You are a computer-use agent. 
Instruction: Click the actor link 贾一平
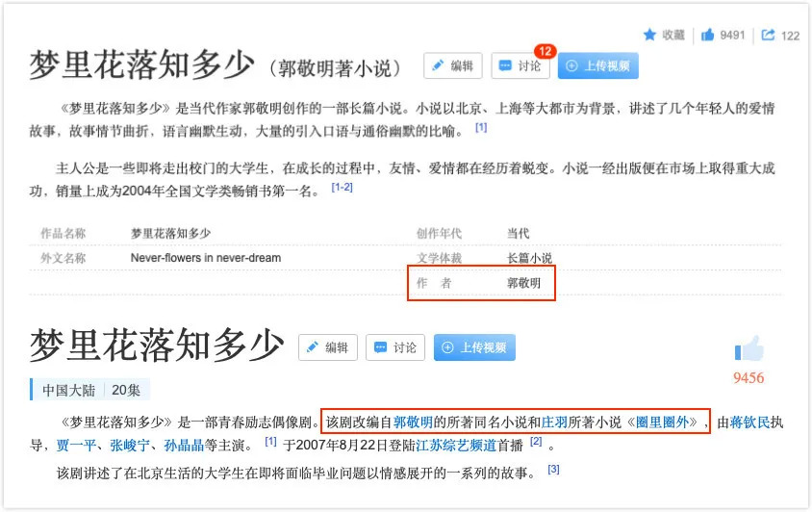pyautogui.click(x=76, y=445)
